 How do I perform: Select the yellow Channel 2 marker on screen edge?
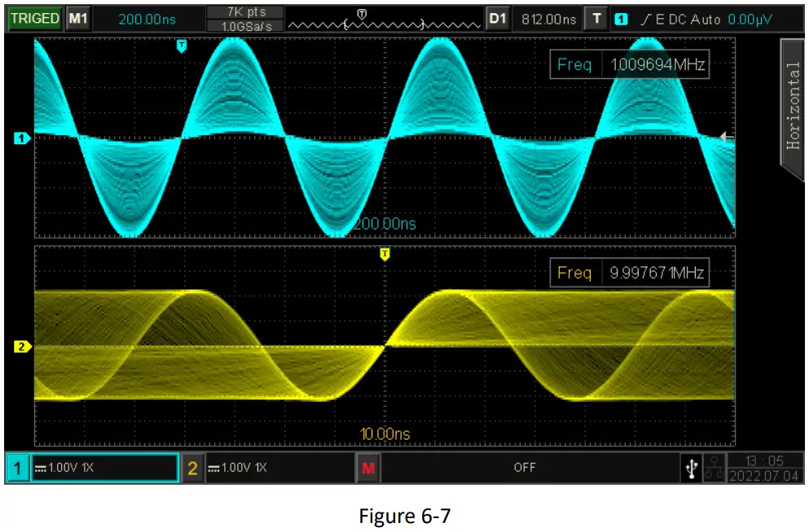click(20, 345)
